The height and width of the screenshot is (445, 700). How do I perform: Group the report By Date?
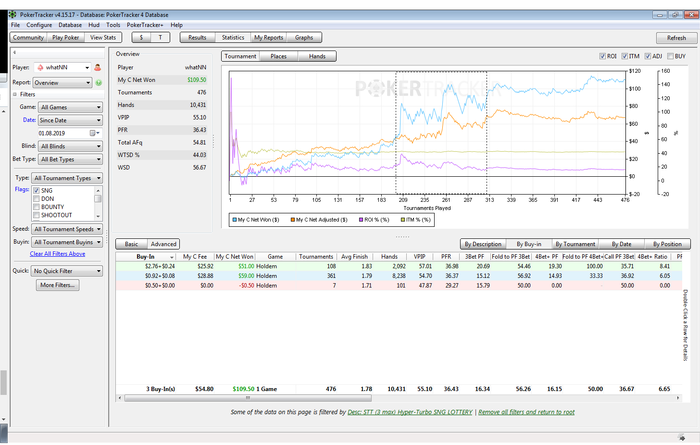621,244
